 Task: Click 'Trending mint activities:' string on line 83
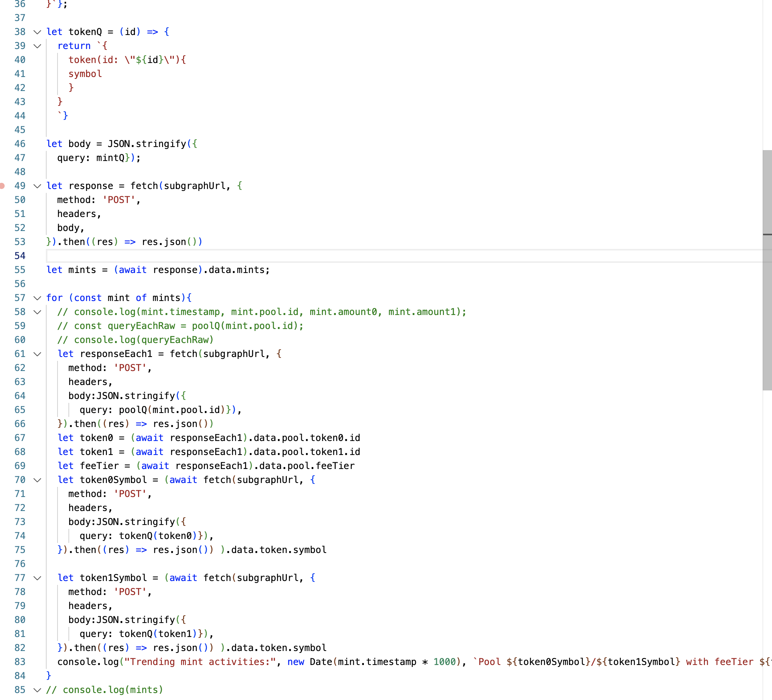click(200, 662)
